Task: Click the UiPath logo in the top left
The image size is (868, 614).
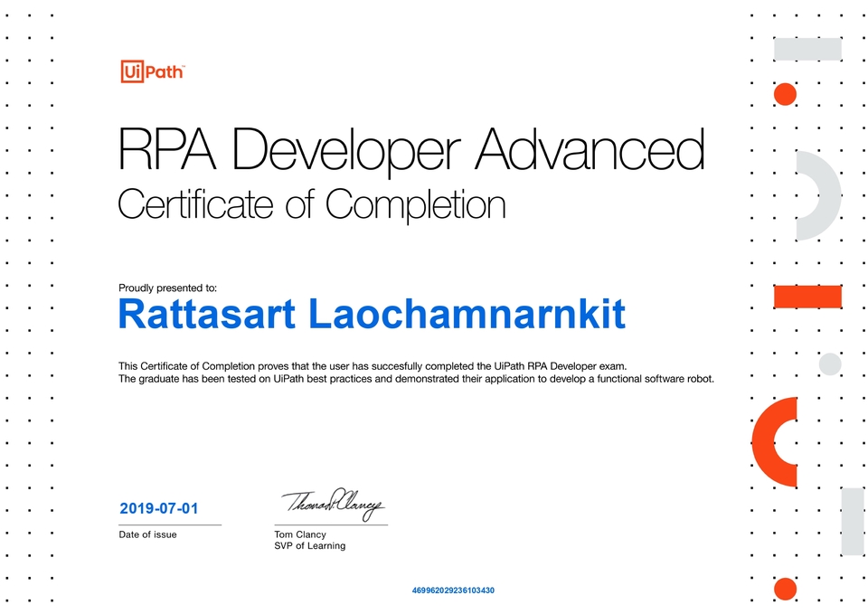Action: (152, 71)
